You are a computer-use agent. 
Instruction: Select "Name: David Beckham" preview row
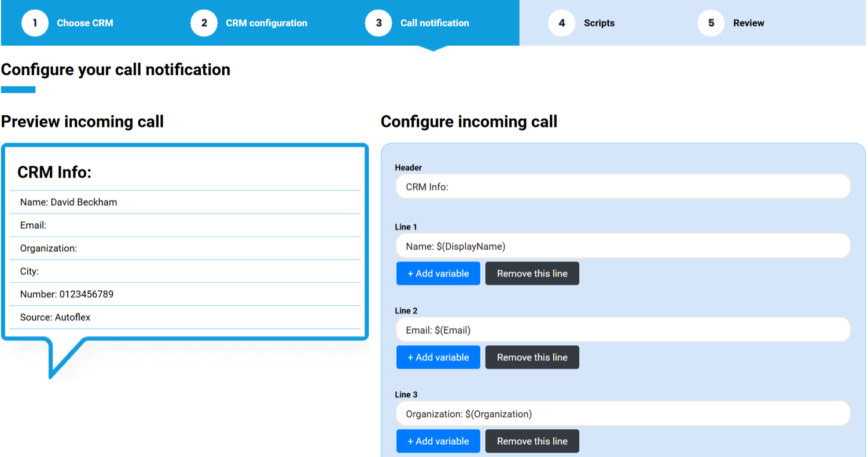point(185,202)
